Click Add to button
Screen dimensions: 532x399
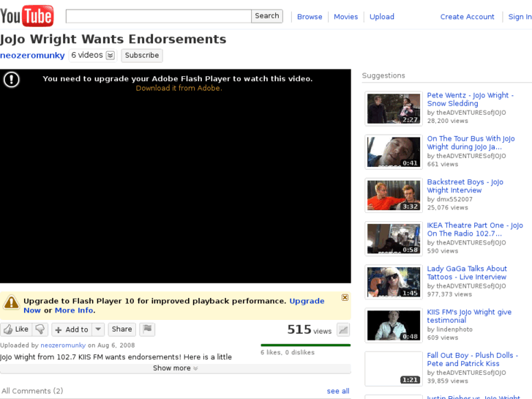72,329
